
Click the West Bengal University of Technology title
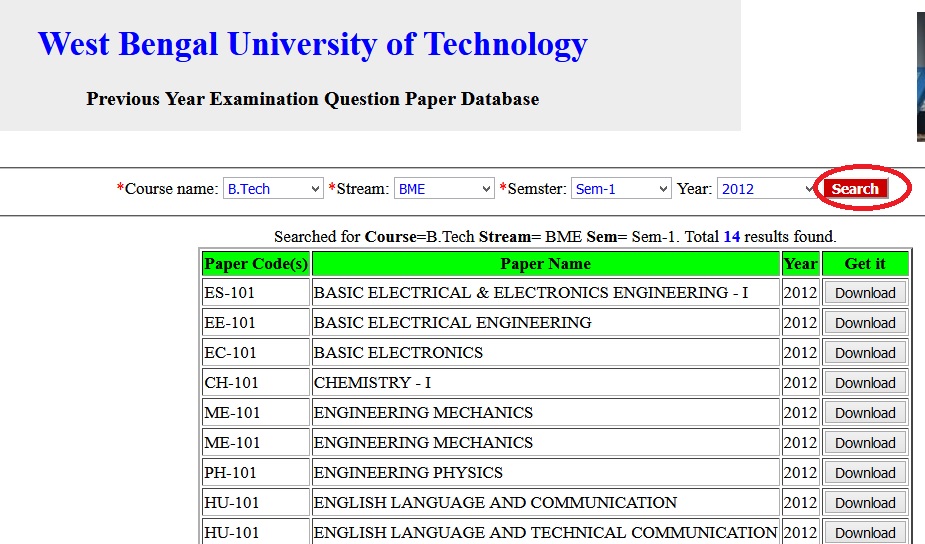pyautogui.click(x=313, y=44)
